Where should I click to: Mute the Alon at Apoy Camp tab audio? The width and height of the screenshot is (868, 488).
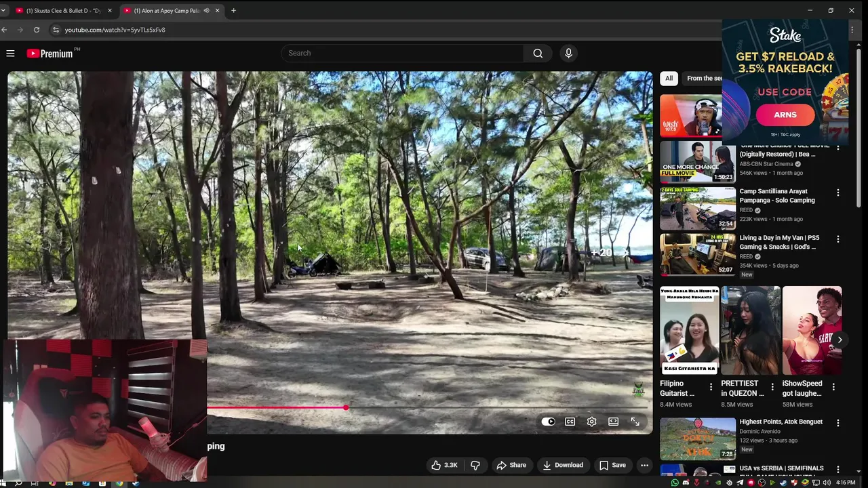(206, 11)
